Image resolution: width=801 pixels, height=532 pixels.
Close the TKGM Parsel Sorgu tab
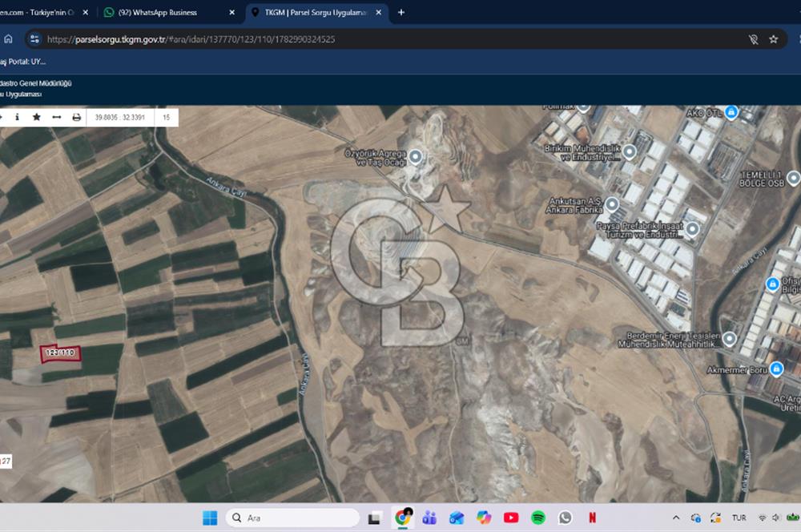tap(379, 12)
